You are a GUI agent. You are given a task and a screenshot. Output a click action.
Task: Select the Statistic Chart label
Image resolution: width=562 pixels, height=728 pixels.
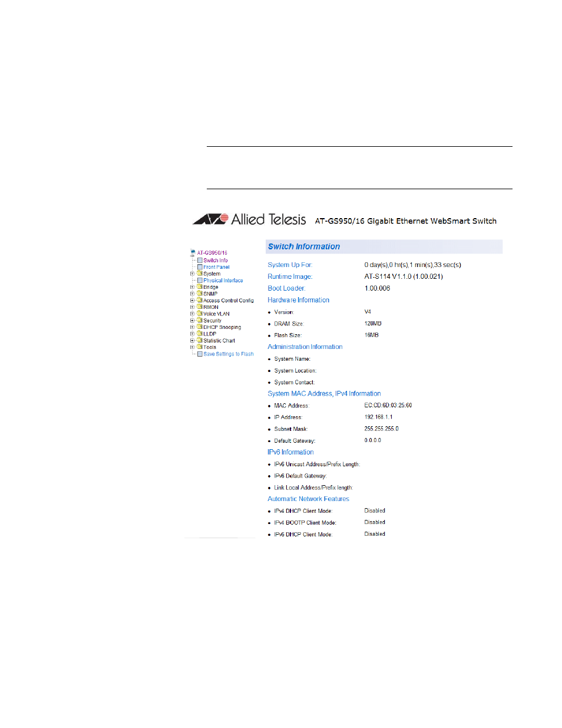pyautogui.click(x=219, y=341)
